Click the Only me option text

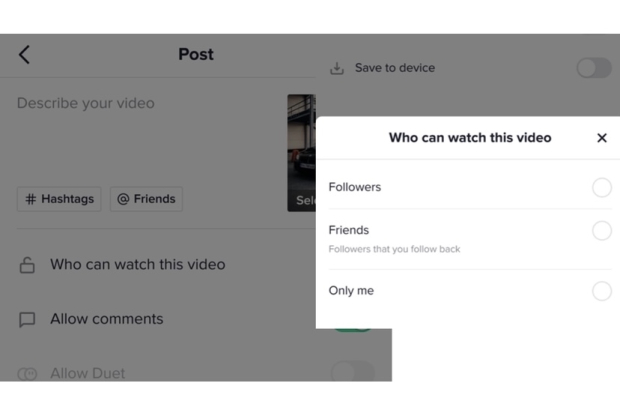pyautogui.click(x=352, y=291)
